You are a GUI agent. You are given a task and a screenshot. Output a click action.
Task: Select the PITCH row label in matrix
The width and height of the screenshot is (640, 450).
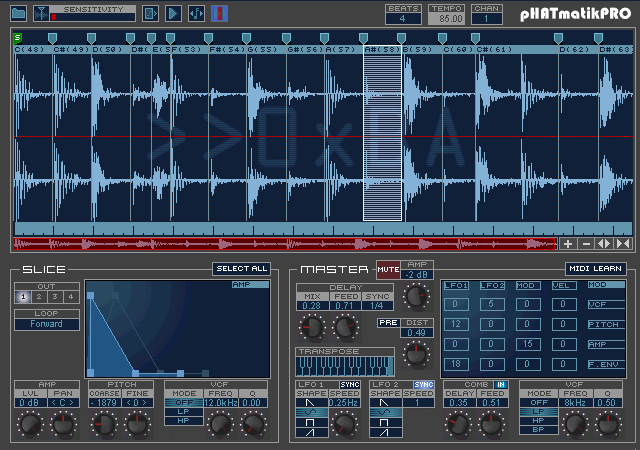click(x=606, y=324)
